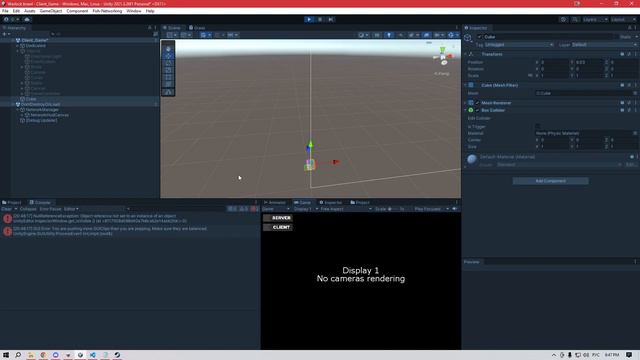Switch to the Animator tab
Image resolution: width=640 pixels, height=360 pixels.
click(275, 202)
